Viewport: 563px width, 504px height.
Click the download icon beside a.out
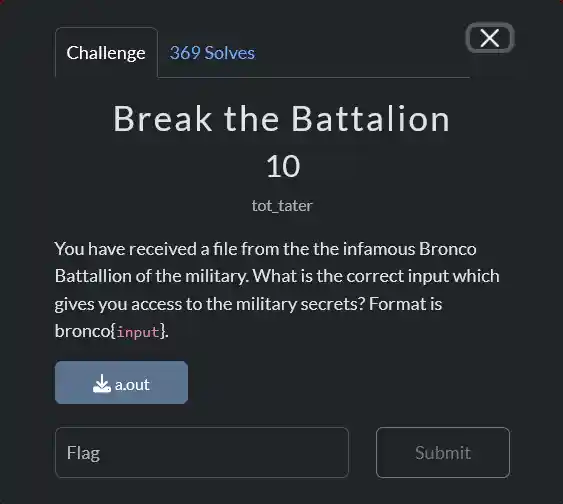102,383
